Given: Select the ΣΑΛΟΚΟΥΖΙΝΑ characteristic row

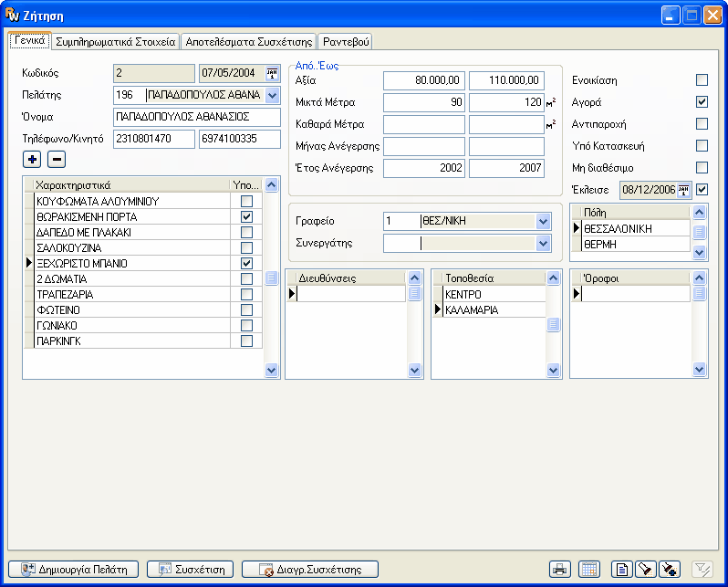Looking at the screenshot, I should pos(133,247).
